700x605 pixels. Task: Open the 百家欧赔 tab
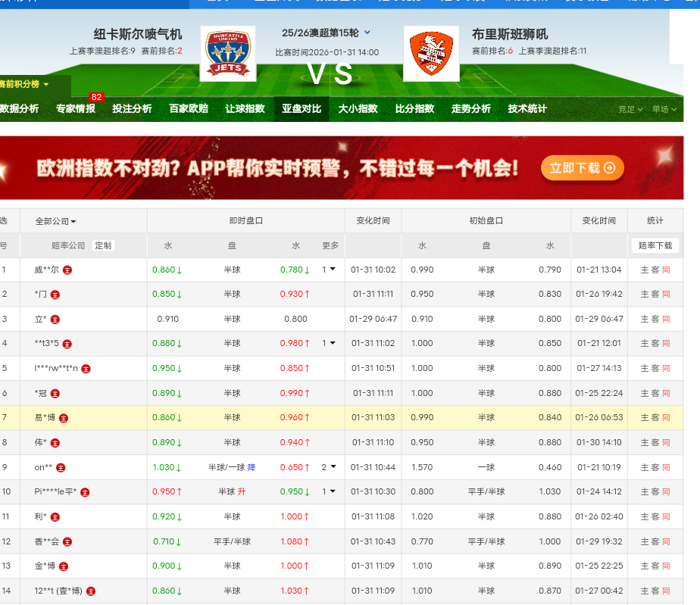tap(188, 109)
